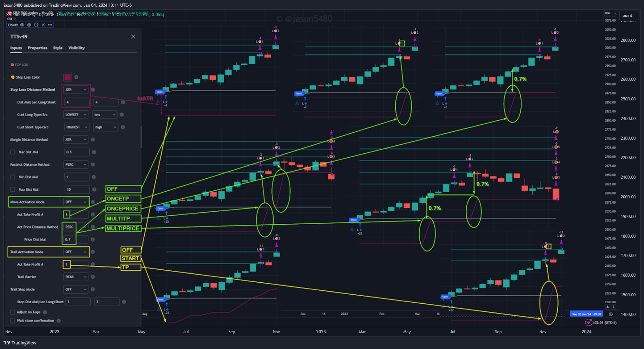Click info icon beside Wait close confirmation
The image size is (644, 349).
point(59,321)
